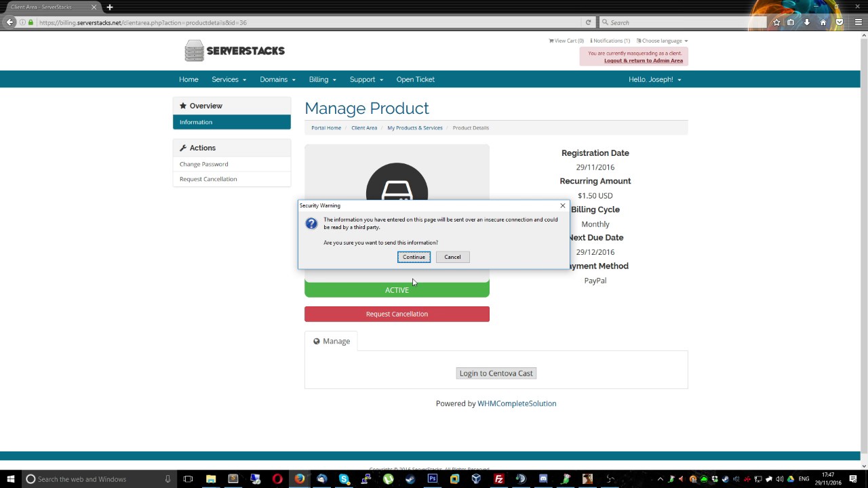
Task: Close the Client Area browser tab
Action: (x=94, y=7)
